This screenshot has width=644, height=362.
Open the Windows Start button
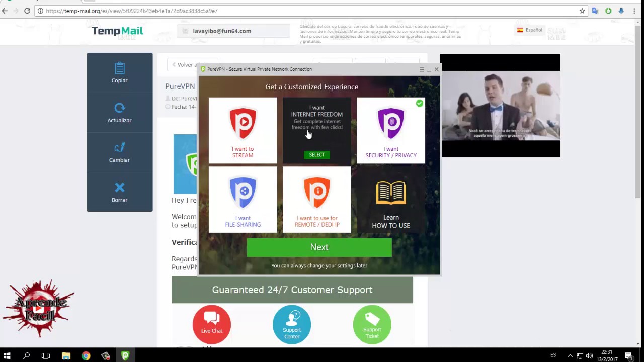(7, 356)
